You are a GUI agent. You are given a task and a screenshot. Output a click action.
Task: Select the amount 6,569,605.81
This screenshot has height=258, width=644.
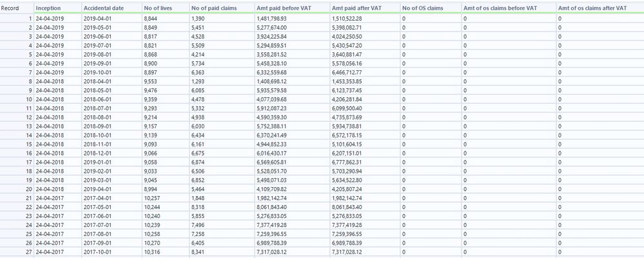click(x=271, y=163)
